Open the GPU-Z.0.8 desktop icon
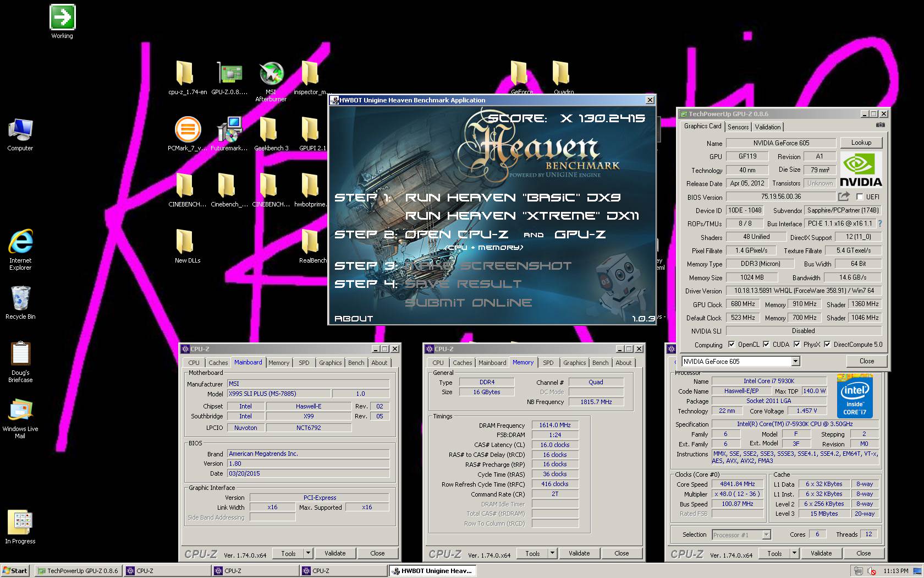Viewport: 924px width, 578px height. 230,73
